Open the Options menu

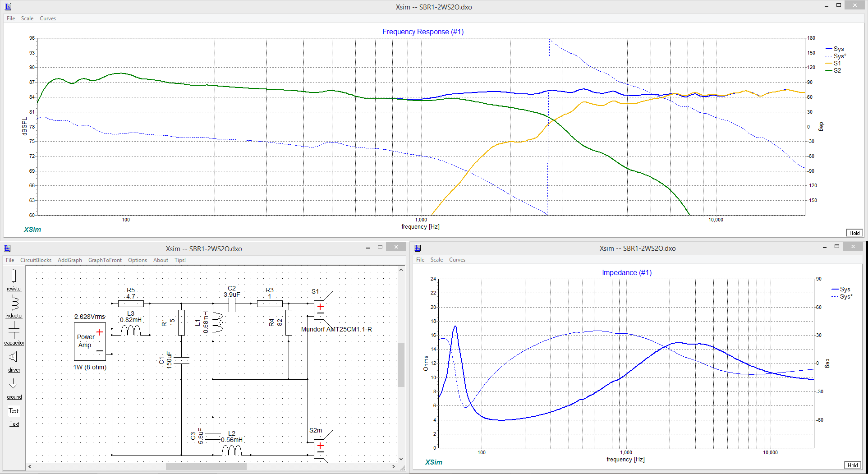click(x=138, y=260)
